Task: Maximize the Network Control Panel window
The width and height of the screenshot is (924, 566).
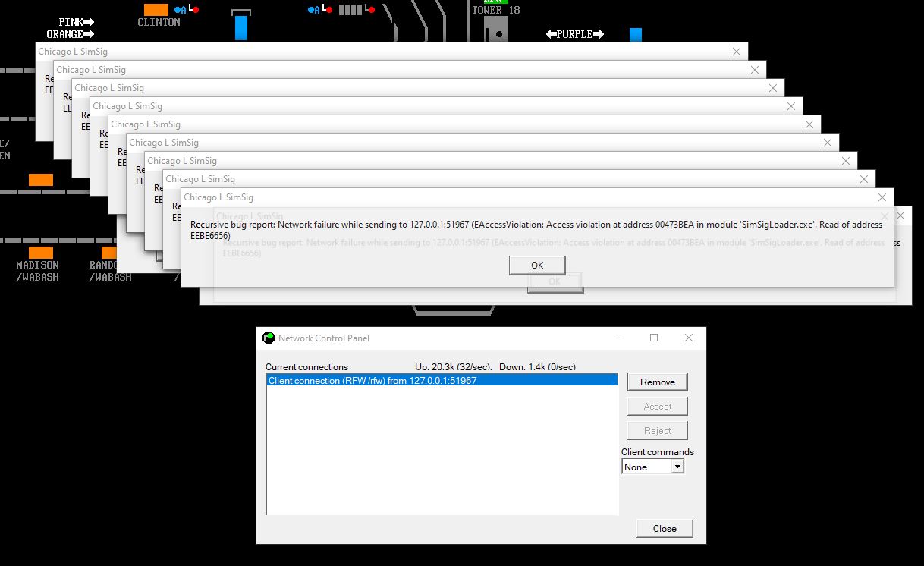Action: point(654,338)
